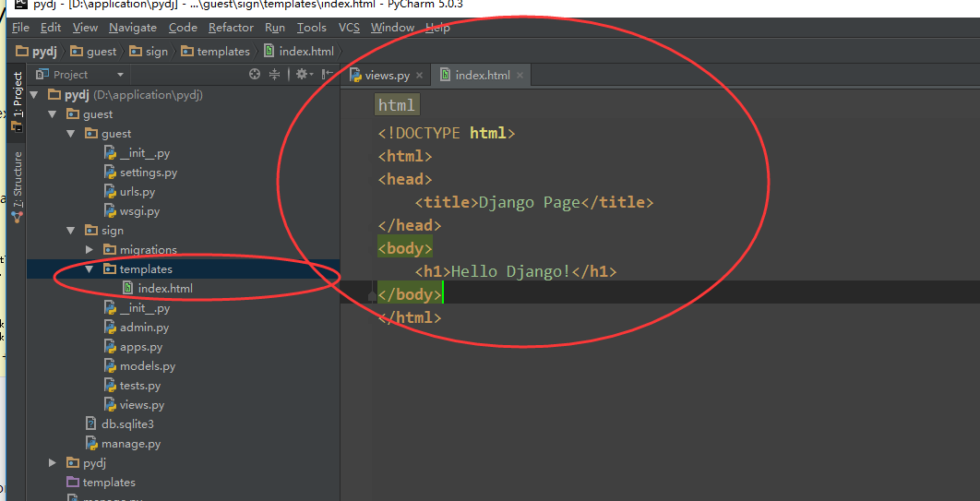980x501 pixels.
Task: Expand the bottom pydj folder
Action: [53, 463]
